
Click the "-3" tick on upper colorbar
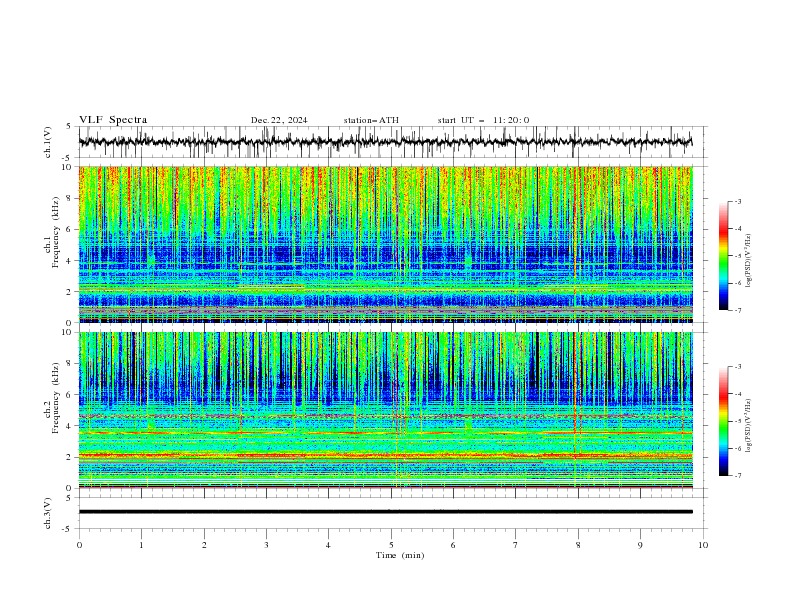click(x=737, y=201)
